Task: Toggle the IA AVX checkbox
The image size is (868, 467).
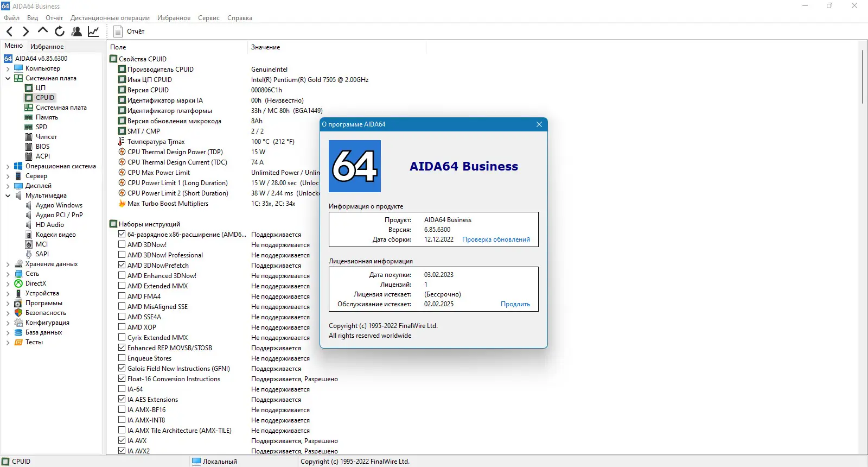Action: pyautogui.click(x=122, y=441)
